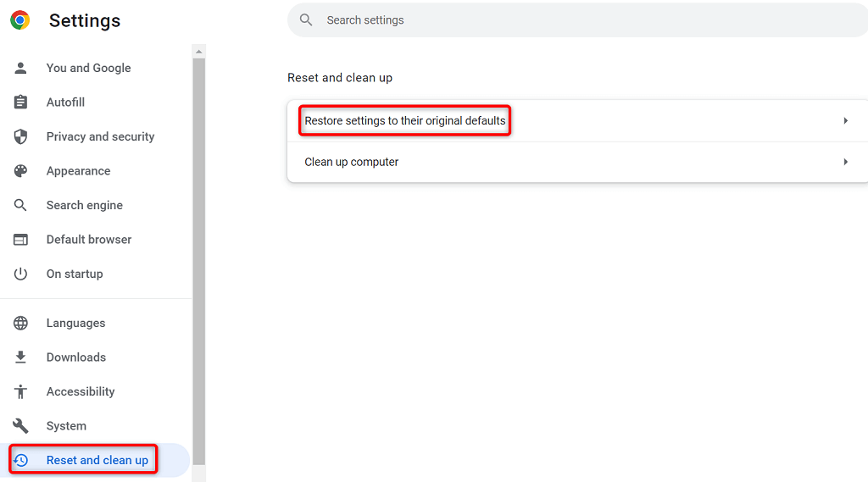Click the Chrome logo icon

click(x=19, y=20)
